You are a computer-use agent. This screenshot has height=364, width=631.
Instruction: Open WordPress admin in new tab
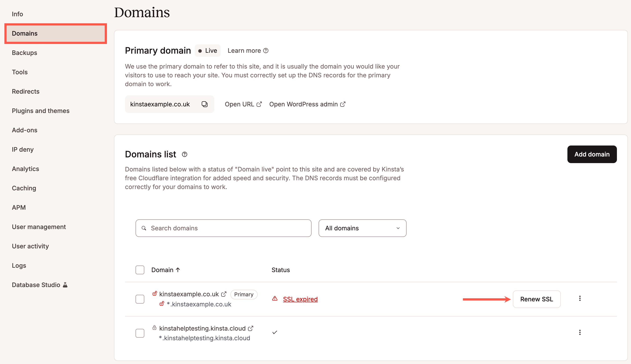[343, 104]
